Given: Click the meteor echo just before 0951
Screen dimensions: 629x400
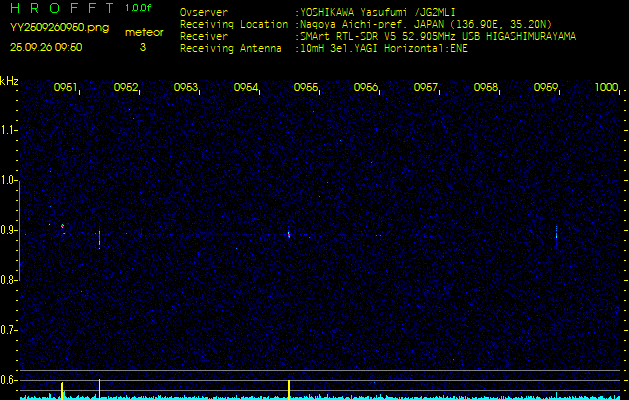Looking at the screenshot, I should [63, 227].
